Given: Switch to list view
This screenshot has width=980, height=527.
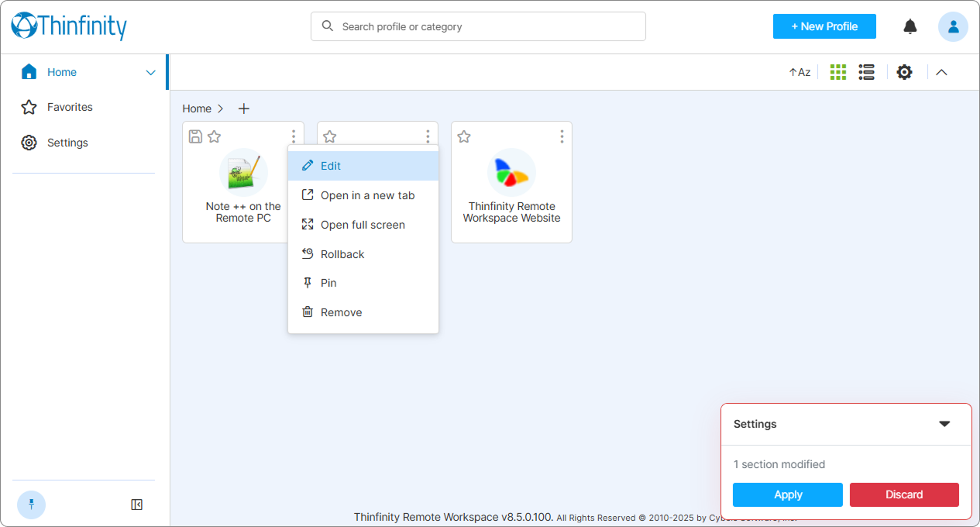Looking at the screenshot, I should pos(867,72).
